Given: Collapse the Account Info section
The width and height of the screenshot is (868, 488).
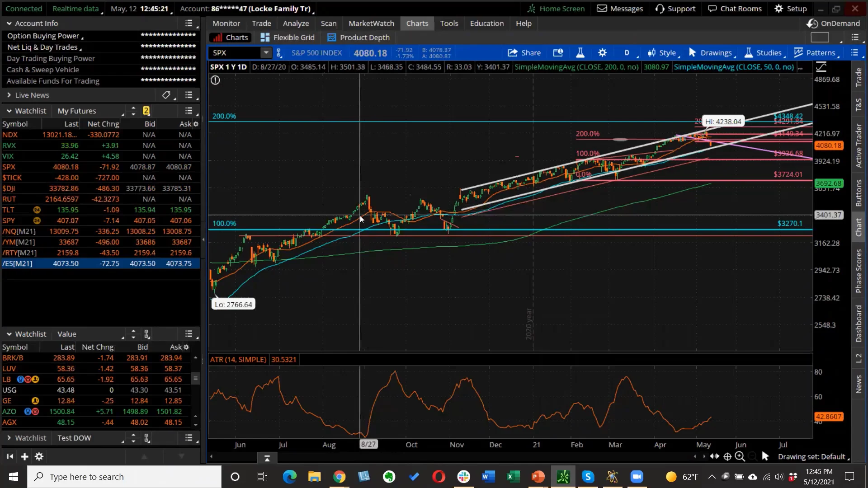Looking at the screenshot, I should (9, 23).
